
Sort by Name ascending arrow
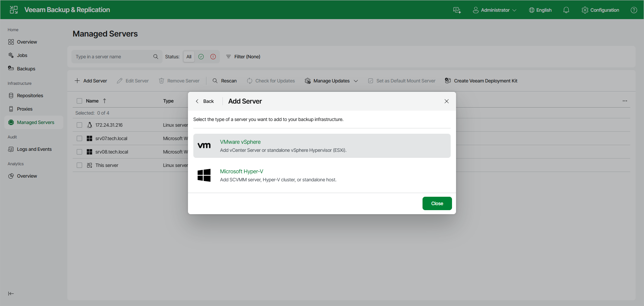tap(105, 101)
